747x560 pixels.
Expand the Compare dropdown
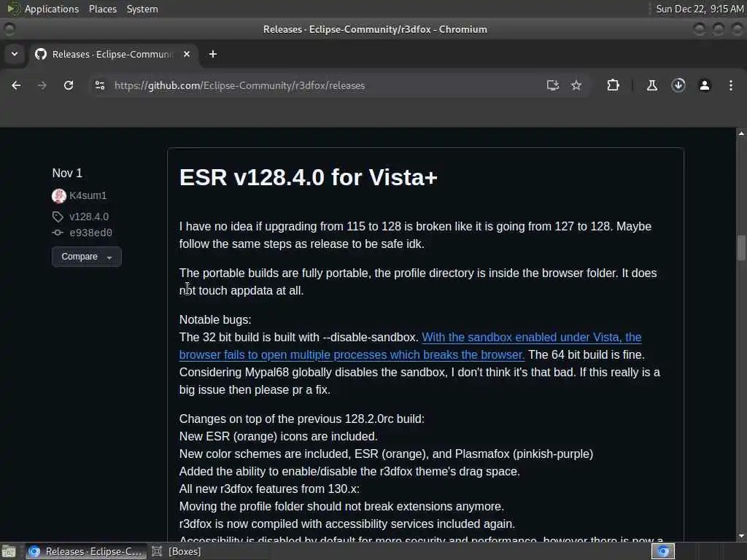87,257
